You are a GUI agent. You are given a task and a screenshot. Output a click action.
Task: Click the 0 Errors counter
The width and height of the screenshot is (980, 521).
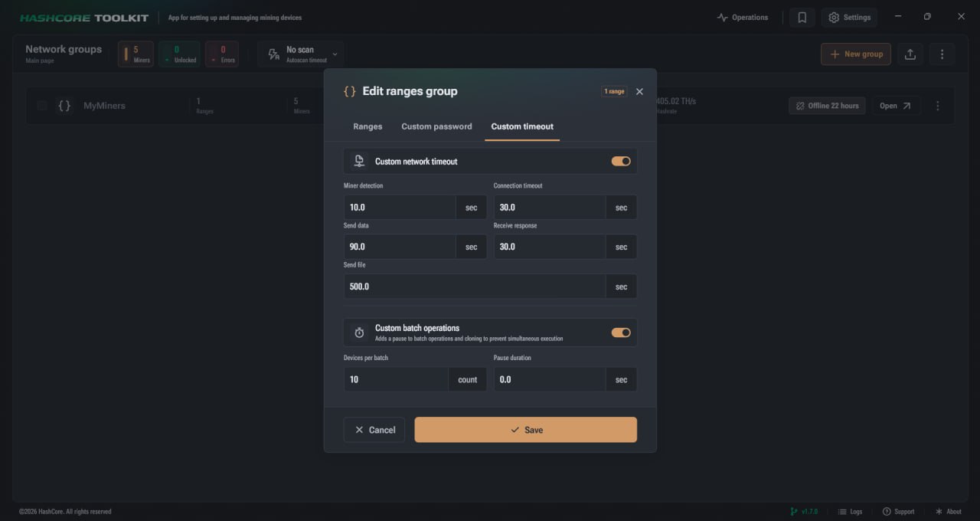pyautogui.click(x=223, y=54)
